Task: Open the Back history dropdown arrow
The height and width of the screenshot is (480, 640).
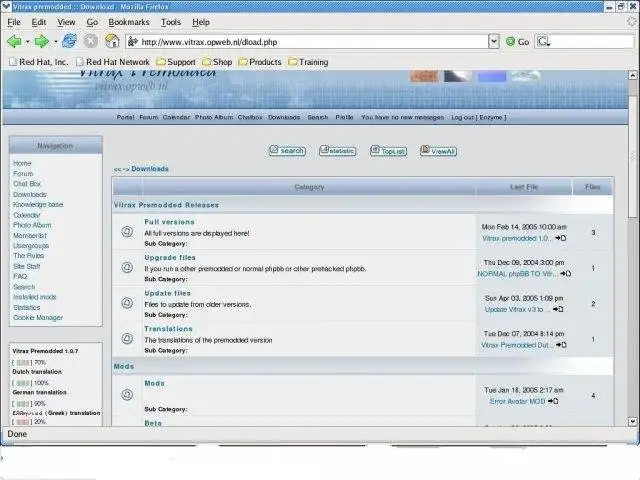Action: point(28,42)
